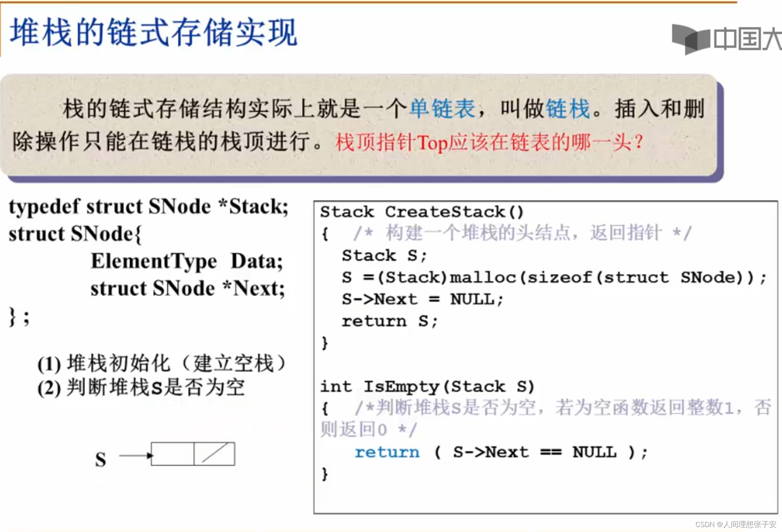Image resolution: width=782 pixels, height=532 pixels.
Task: Click the sentence 除操作只能在链栈的栈顶进行。
Action: (169, 142)
